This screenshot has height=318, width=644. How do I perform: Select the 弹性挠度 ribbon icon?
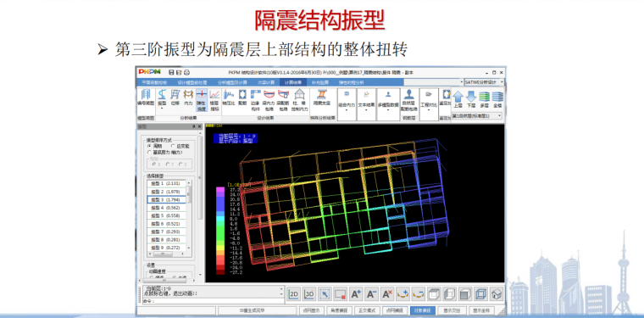click(x=202, y=100)
